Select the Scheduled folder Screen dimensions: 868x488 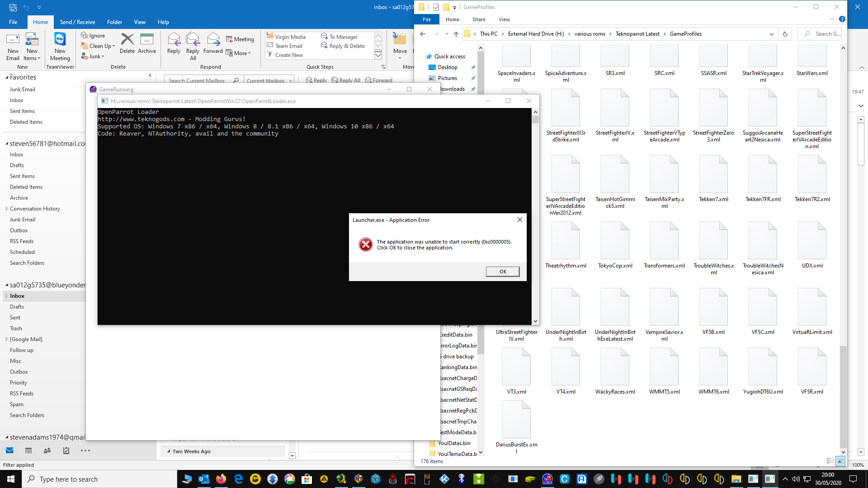(22, 252)
